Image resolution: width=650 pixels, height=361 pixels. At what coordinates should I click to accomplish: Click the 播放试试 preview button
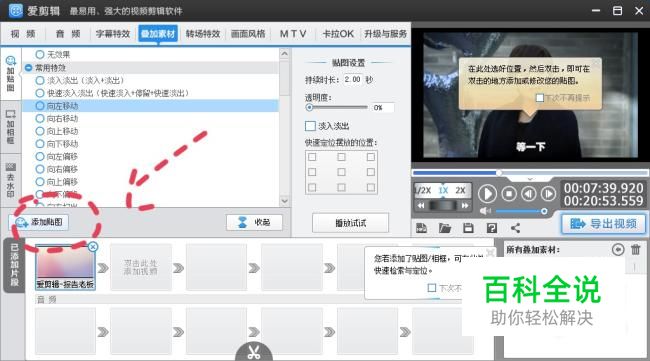click(350, 223)
